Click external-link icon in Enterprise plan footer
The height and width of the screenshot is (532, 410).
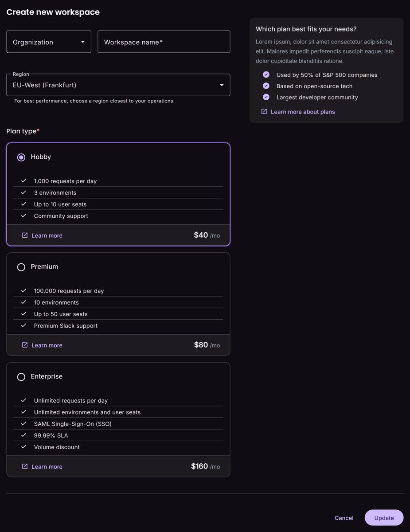[x=25, y=466]
